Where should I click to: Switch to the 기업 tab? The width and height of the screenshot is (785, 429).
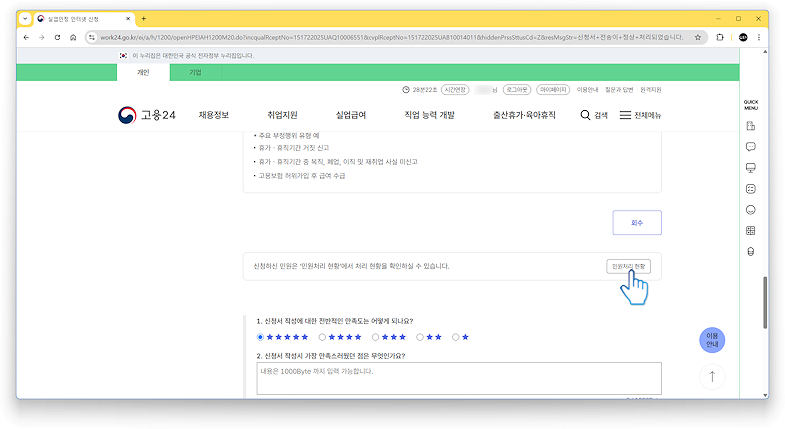(195, 73)
